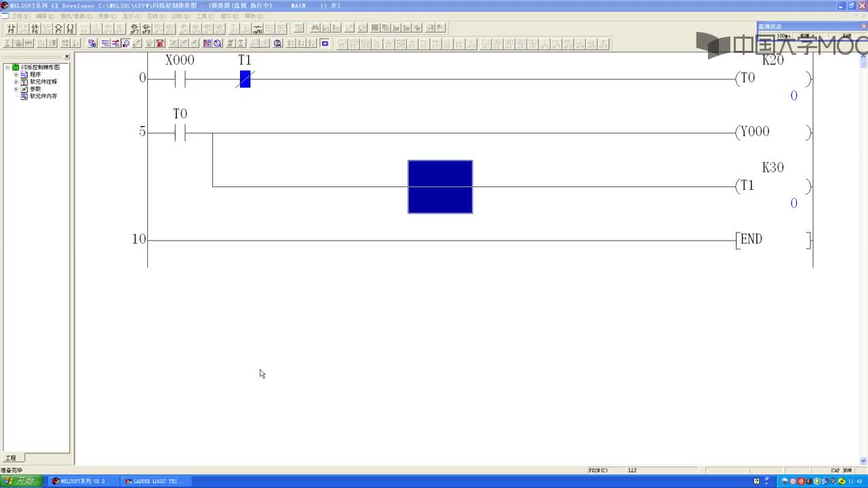This screenshot has width=868, height=488.
Task: Select invert operation result (caF10) tool
Action: [258, 28]
